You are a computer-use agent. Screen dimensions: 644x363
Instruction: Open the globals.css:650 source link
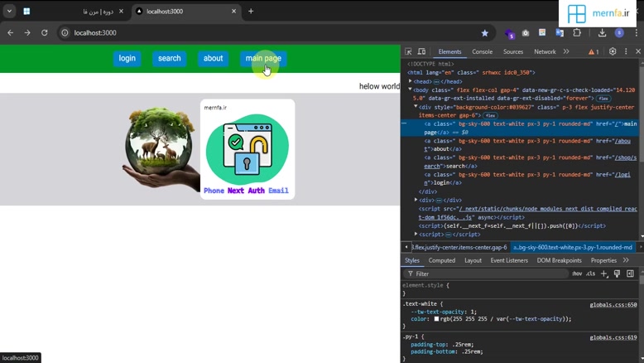click(x=613, y=305)
